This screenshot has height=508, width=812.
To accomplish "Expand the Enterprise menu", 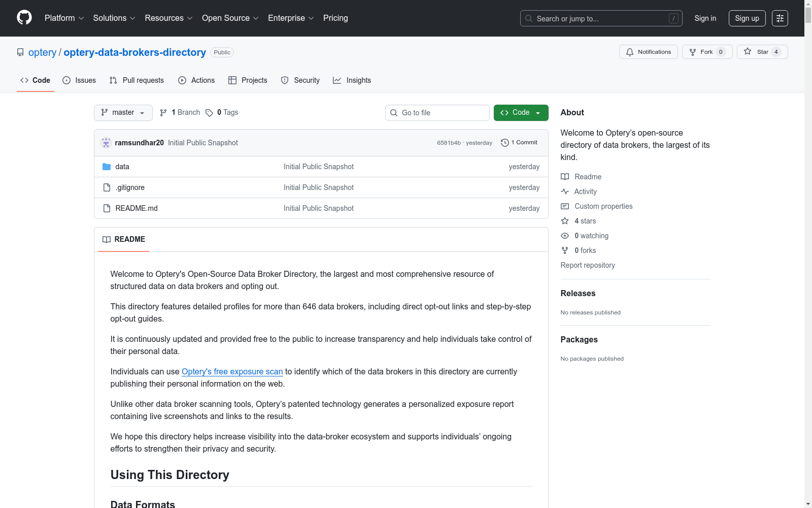I will click(x=291, y=18).
